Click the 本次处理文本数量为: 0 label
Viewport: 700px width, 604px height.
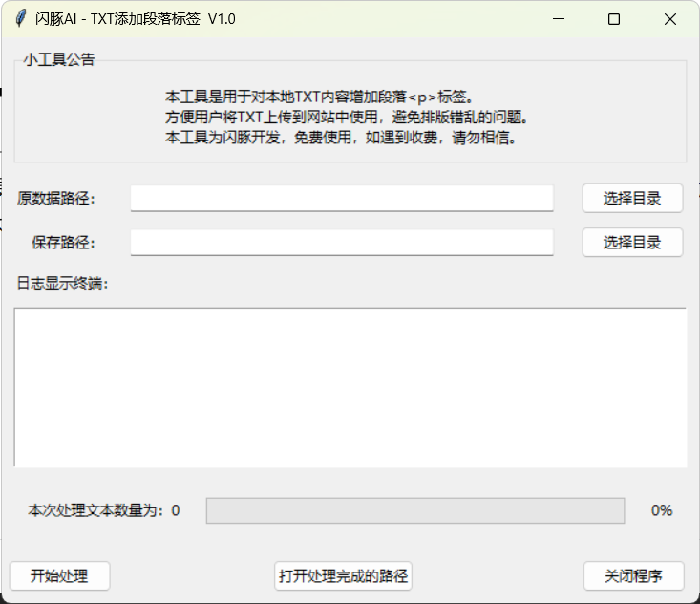(104, 510)
